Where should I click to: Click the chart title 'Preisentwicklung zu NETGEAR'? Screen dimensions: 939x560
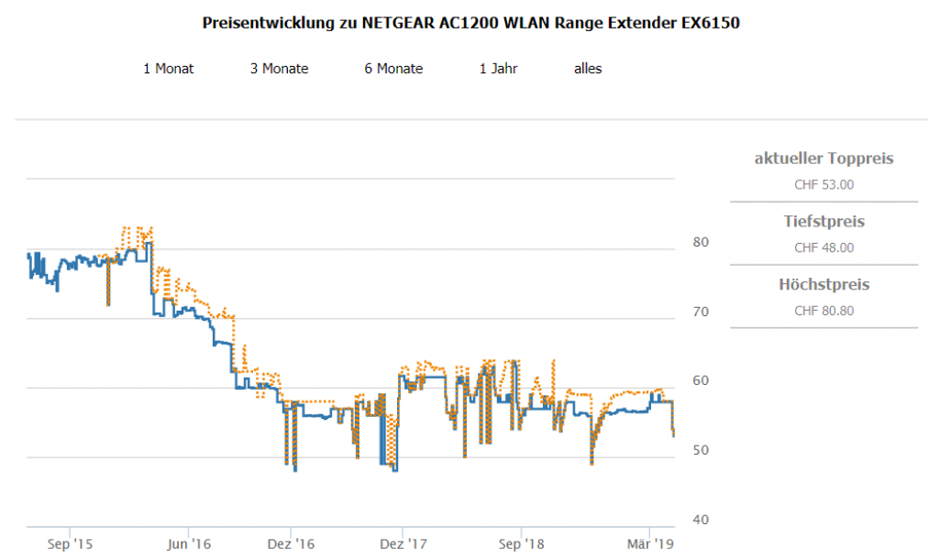click(x=469, y=24)
